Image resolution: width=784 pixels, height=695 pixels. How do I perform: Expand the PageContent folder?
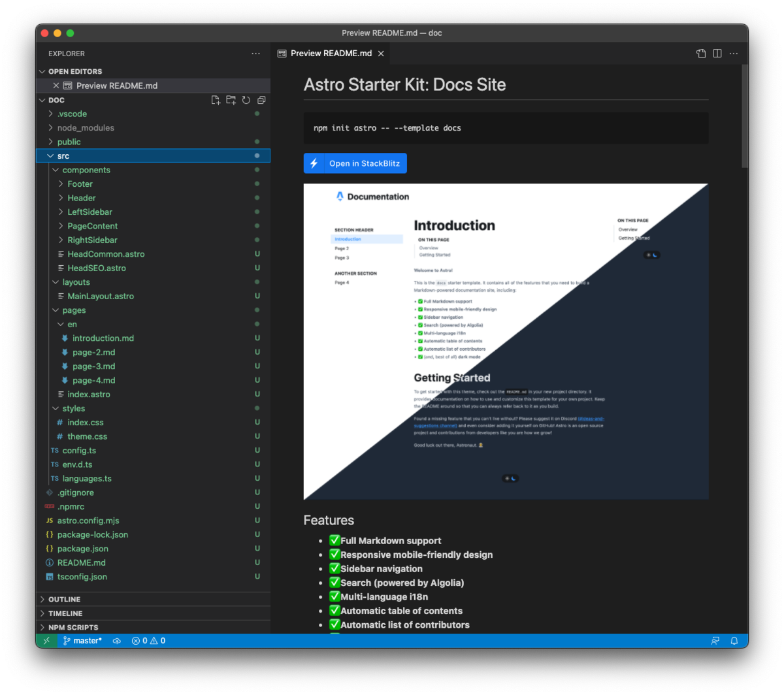pyautogui.click(x=153, y=226)
